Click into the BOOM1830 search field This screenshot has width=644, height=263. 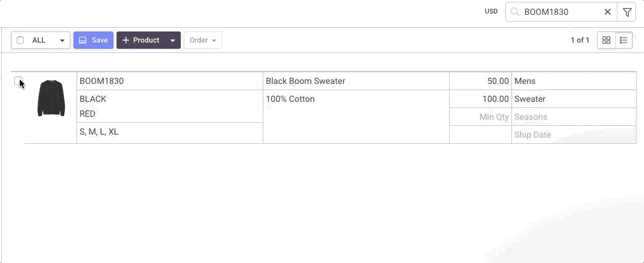[x=563, y=12]
